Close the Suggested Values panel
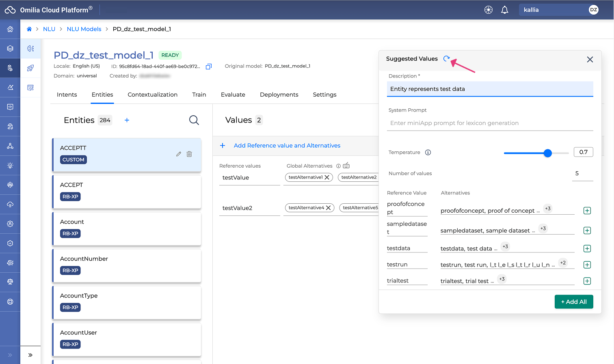The width and height of the screenshot is (614, 364). click(x=590, y=60)
